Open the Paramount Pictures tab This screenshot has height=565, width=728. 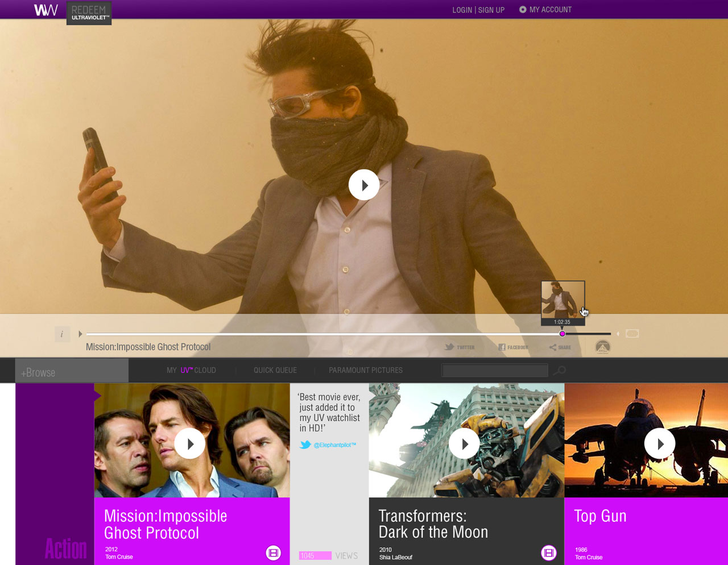coord(366,370)
